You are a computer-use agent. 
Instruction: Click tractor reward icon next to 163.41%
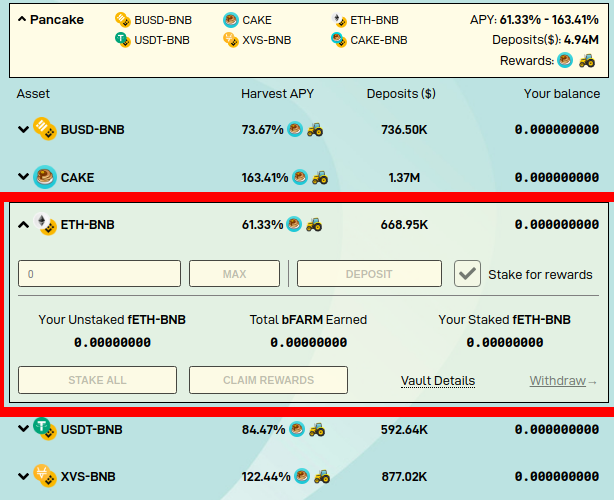pyautogui.click(x=320, y=177)
